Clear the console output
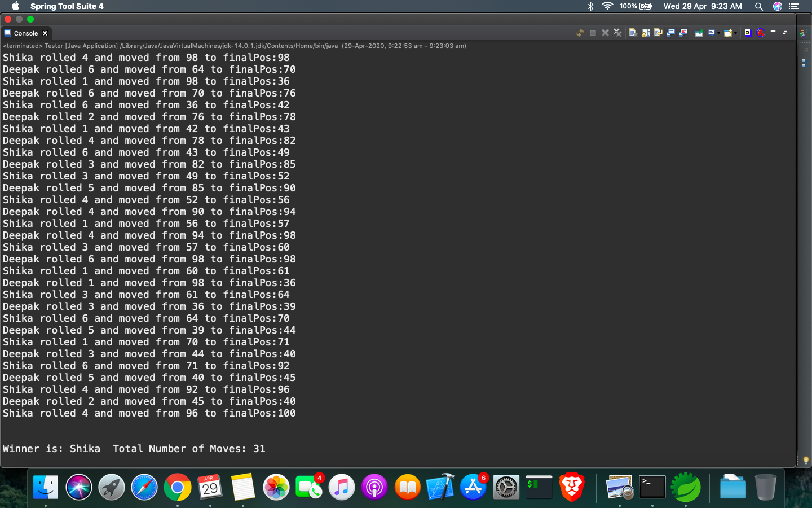The width and height of the screenshot is (812, 508). coord(633,33)
